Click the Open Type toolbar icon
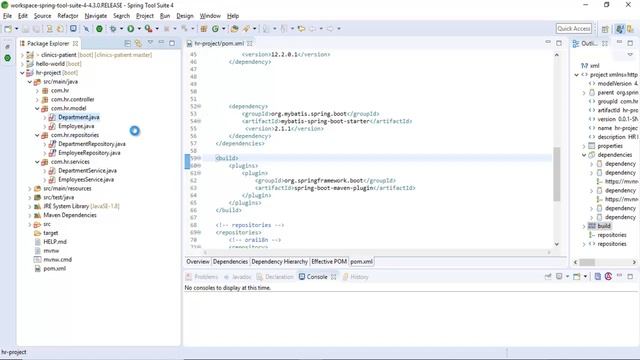Image resolution: width=640 pixels, height=360 pixels. [234, 29]
